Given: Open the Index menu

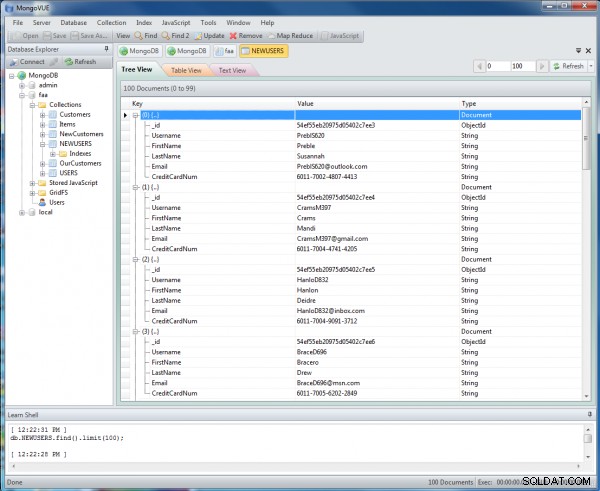Looking at the screenshot, I should 144,23.
